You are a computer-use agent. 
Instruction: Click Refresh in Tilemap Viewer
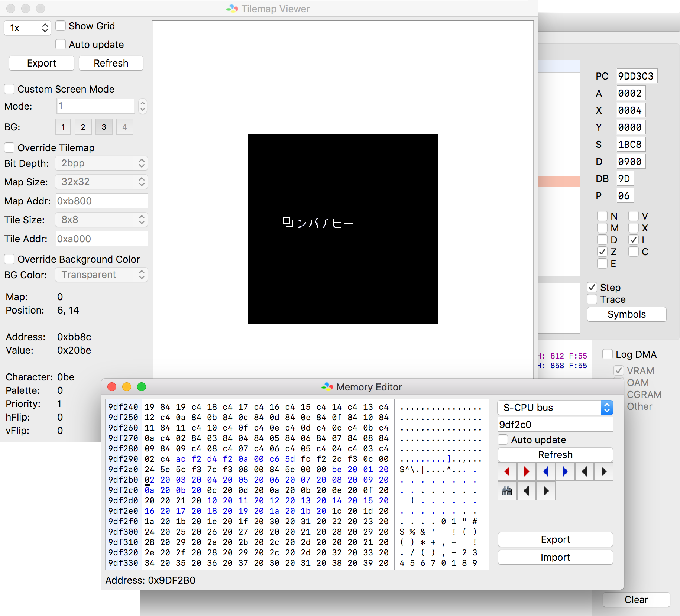111,63
